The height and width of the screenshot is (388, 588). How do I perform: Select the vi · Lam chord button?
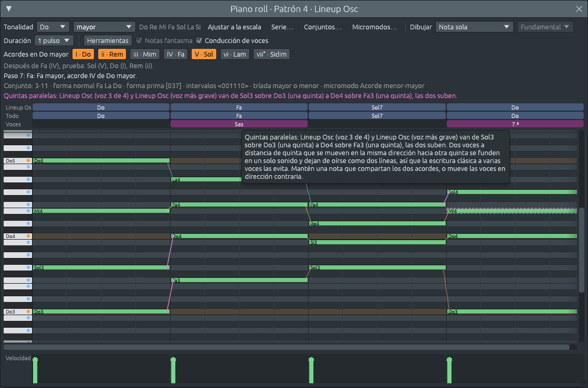pyautogui.click(x=235, y=55)
